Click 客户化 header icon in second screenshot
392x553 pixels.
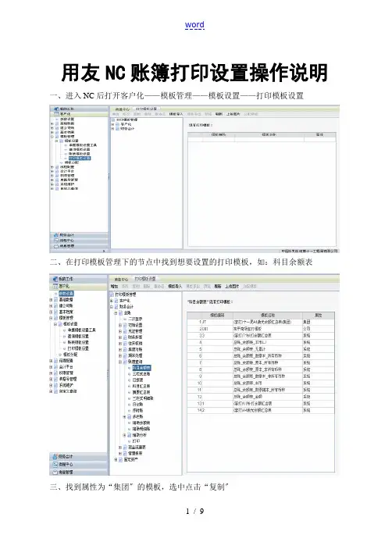click(55, 287)
